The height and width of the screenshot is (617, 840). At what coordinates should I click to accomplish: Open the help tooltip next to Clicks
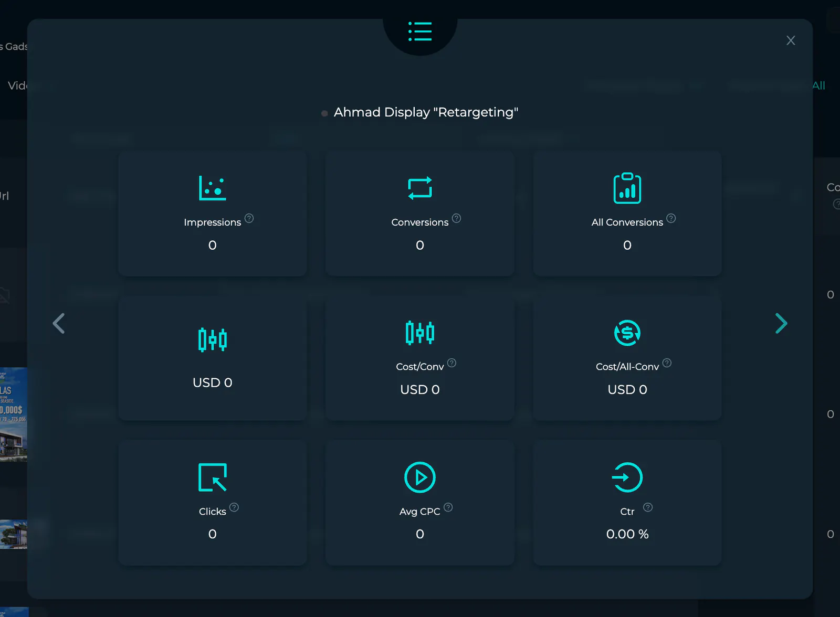(x=234, y=507)
